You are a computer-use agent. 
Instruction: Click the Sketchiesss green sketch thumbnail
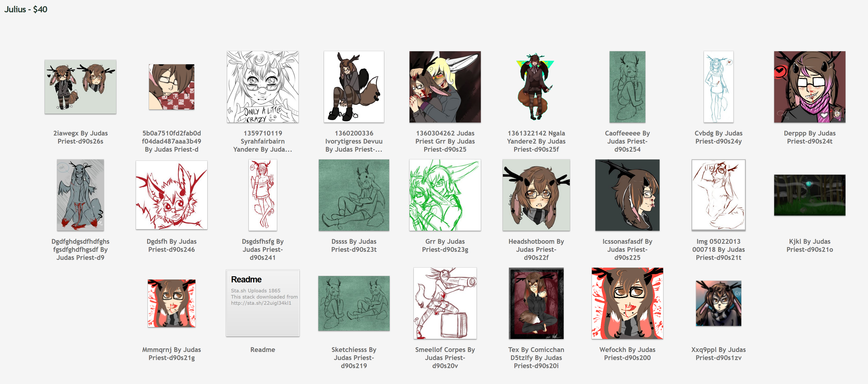tap(354, 303)
